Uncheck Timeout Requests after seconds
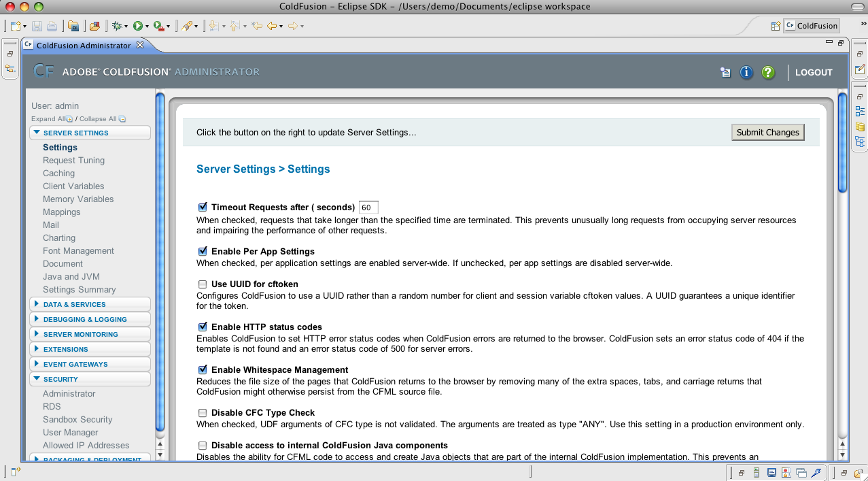The height and width of the screenshot is (481, 868). point(202,207)
